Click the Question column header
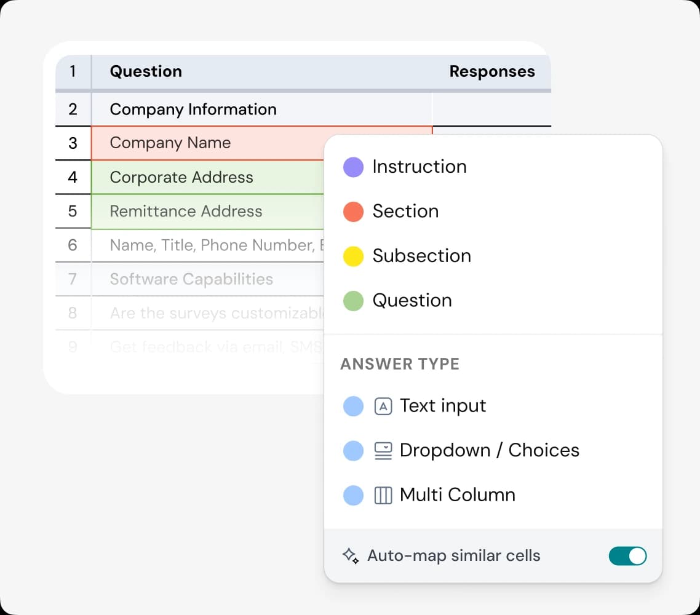This screenshot has width=700, height=615. click(146, 71)
